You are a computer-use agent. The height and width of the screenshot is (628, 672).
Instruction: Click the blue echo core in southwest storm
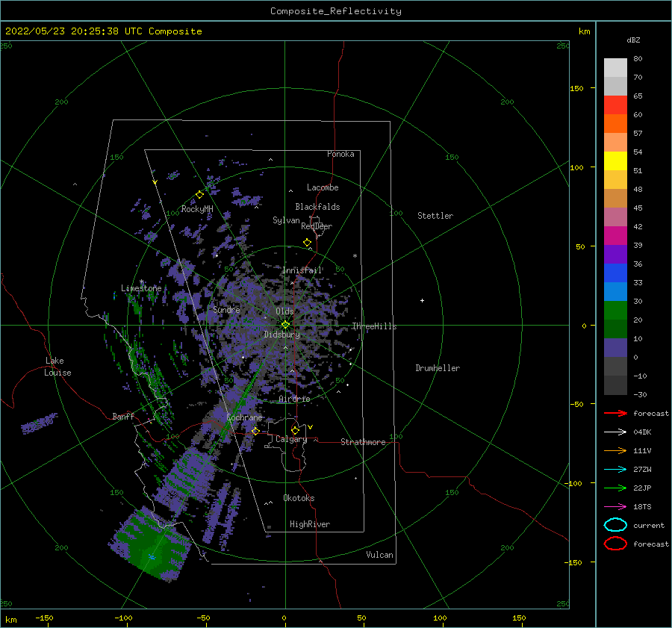pyautogui.click(x=152, y=557)
